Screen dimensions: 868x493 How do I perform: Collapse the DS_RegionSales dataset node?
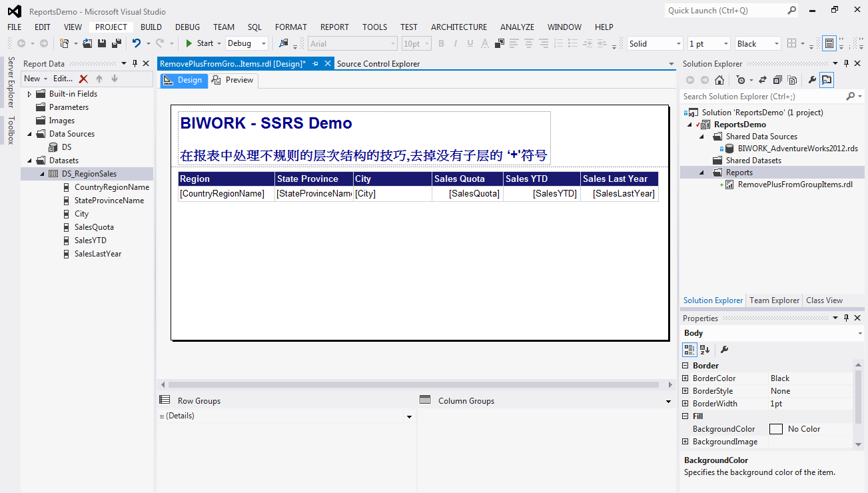coord(43,174)
